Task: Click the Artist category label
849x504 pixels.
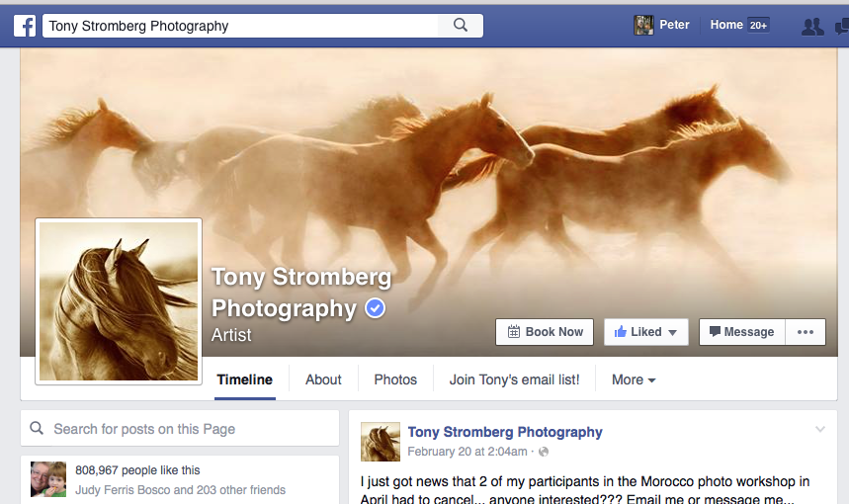Action: 231,335
